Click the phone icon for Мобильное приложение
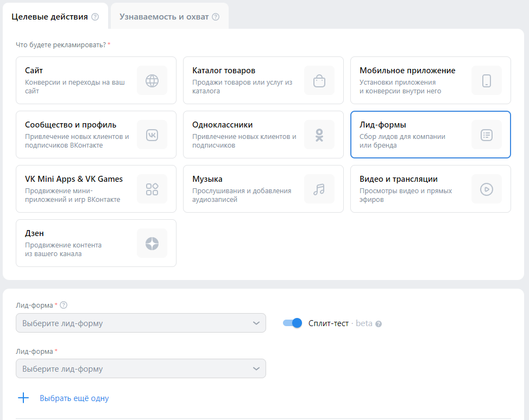 coord(487,81)
